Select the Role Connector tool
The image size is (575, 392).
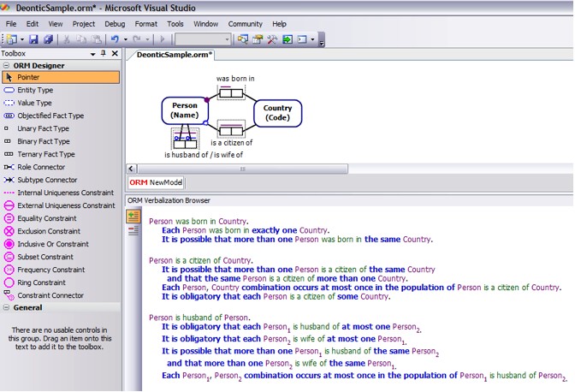click(x=61, y=167)
